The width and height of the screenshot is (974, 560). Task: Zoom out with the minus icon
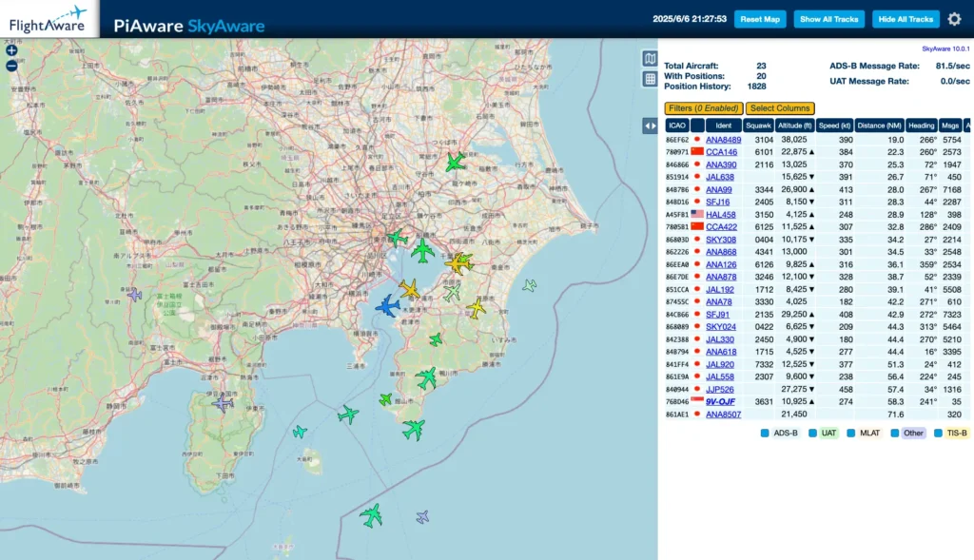click(11, 66)
